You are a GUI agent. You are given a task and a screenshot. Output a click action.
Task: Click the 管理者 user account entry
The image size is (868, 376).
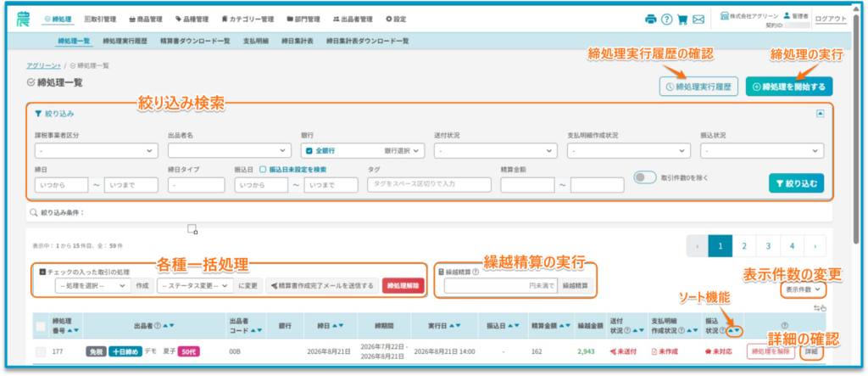[797, 16]
